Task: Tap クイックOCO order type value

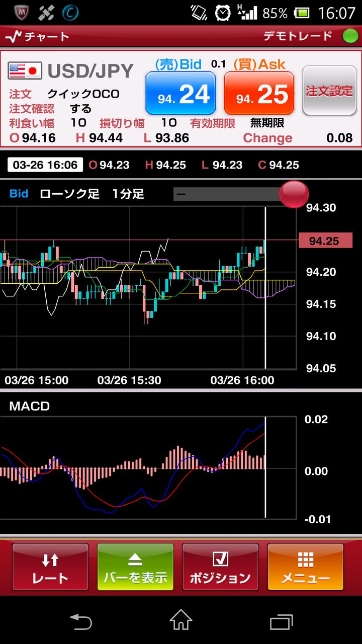Action: pyautogui.click(x=83, y=94)
